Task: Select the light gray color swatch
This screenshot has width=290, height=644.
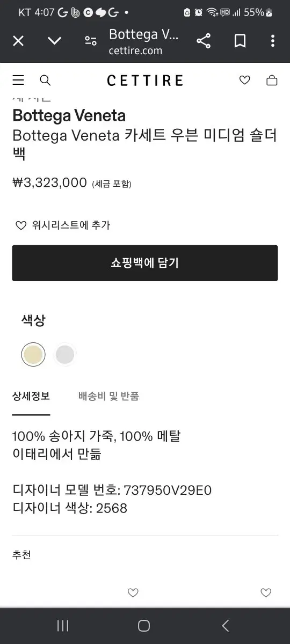Action: pos(65,355)
